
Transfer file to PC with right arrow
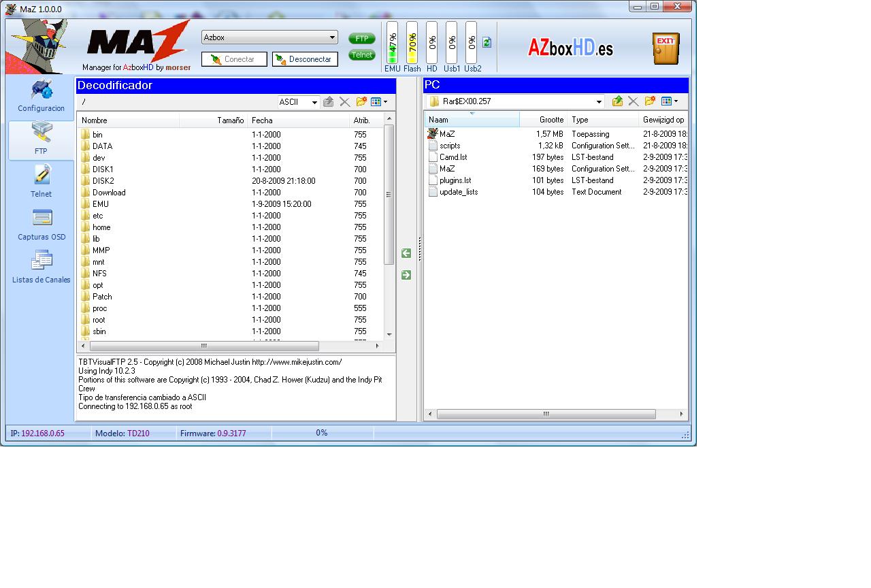[406, 275]
